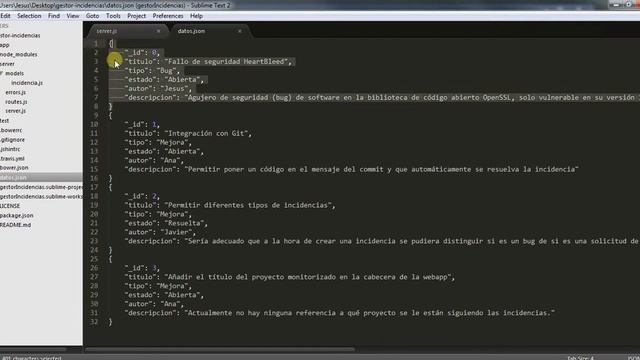Open the .bowerrc file
640x360 pixels.
click(x=11, y=130)
